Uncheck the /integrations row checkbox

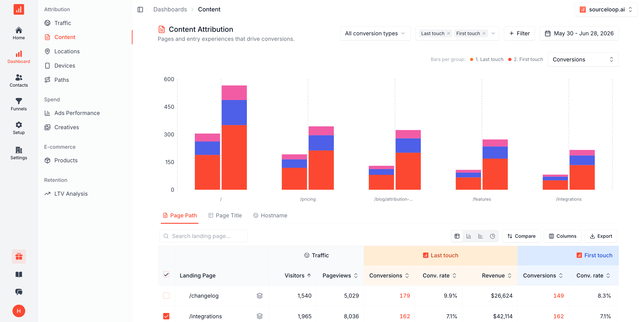[166, 316]
